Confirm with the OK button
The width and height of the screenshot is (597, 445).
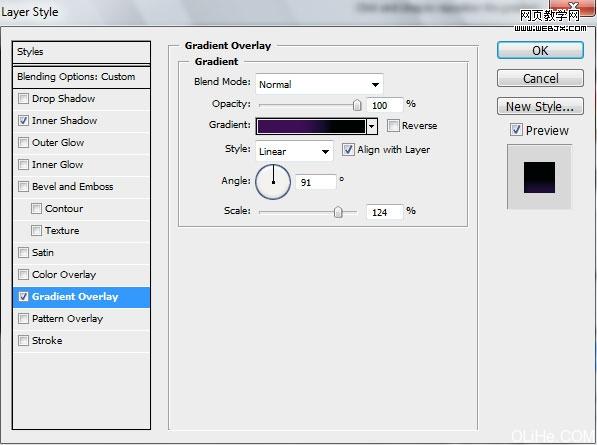540,51
